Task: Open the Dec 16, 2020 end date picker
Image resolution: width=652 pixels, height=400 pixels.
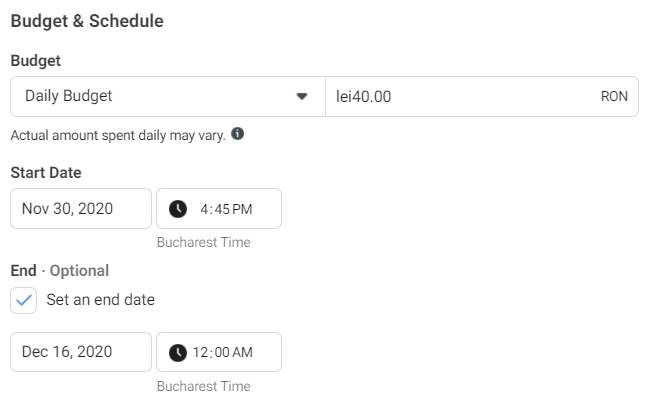Action: [81, 352]
